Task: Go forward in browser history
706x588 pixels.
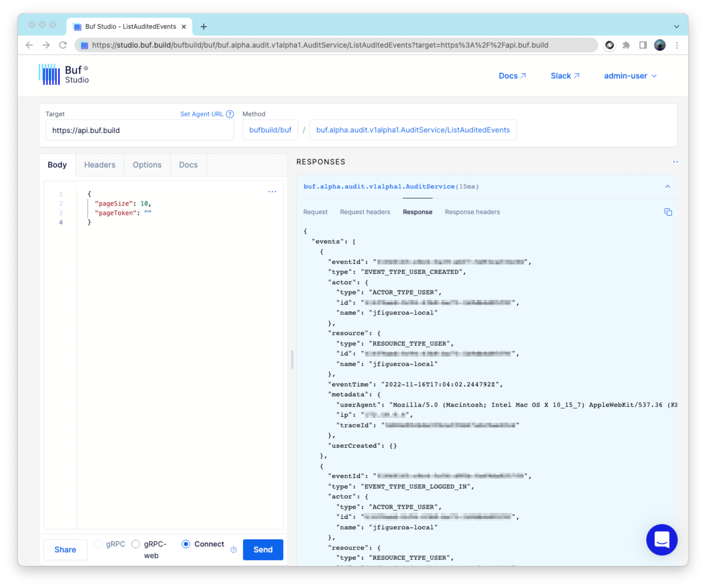Action: 46,45
